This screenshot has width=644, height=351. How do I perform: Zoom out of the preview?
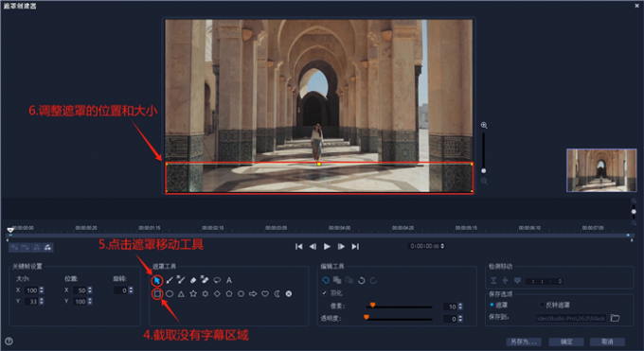point(484,181)
